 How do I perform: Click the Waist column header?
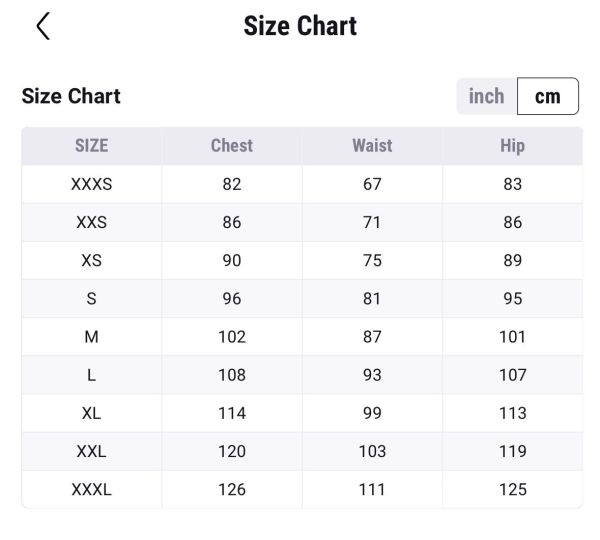pos(372,145)
